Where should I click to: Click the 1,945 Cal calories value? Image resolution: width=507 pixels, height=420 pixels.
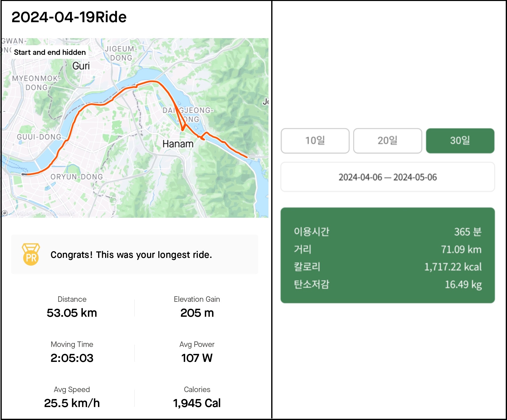pyautogui.click(x=197, y=403)
